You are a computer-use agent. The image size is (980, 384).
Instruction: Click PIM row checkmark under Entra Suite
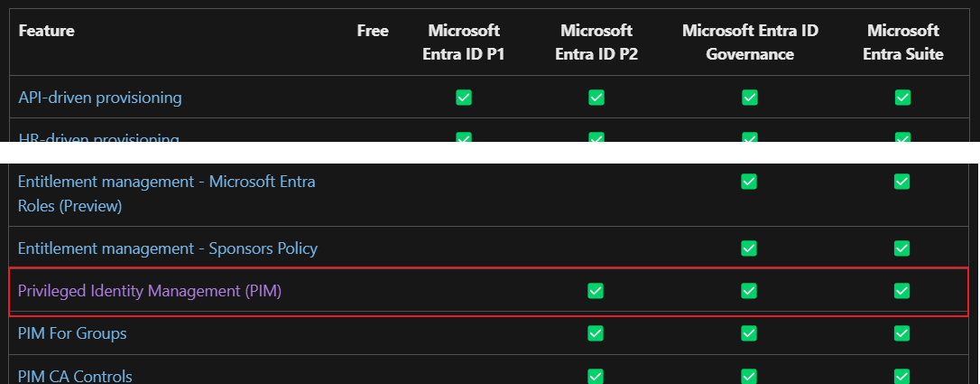[x=901, y=291]
